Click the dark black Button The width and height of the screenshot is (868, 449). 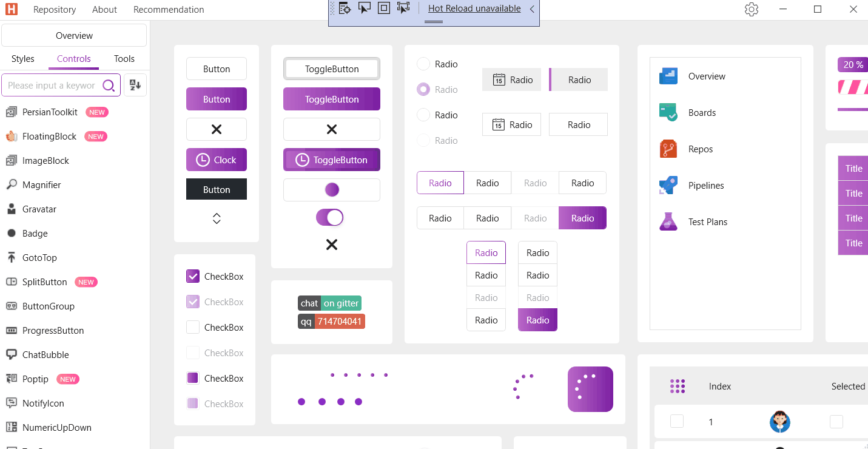(217, 189)
